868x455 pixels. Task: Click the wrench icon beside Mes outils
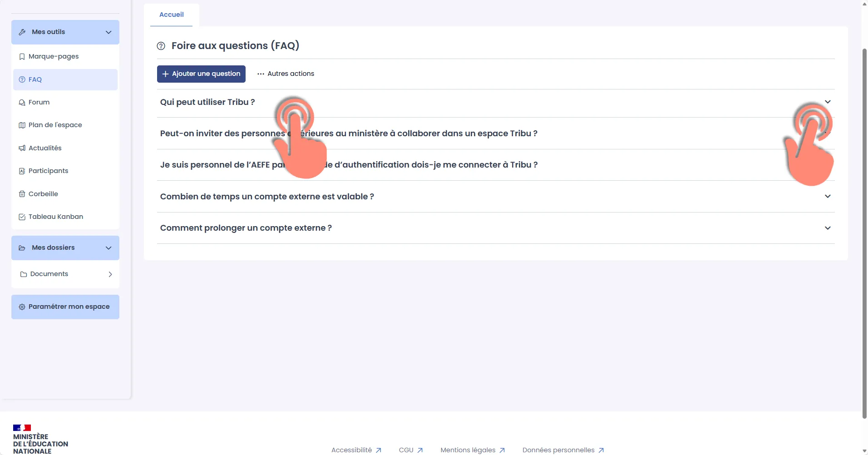(x=22, y=32)
